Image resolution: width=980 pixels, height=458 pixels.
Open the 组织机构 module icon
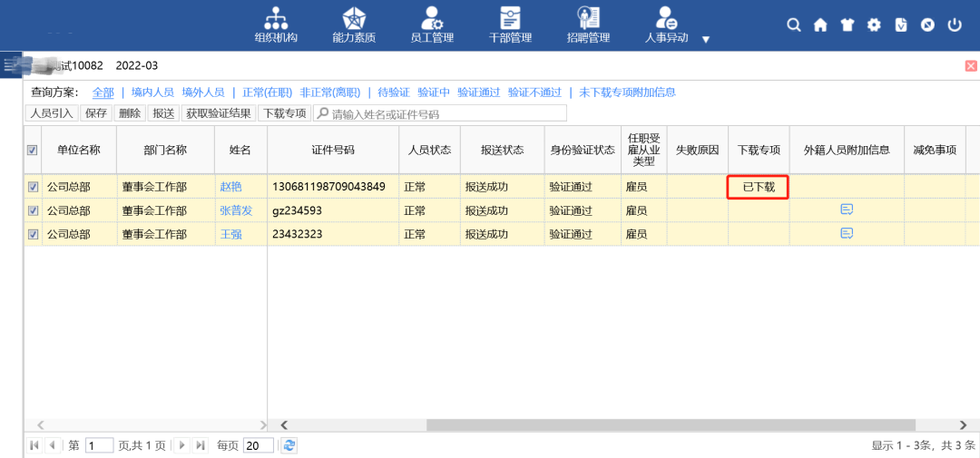click(x=276, y=18)
